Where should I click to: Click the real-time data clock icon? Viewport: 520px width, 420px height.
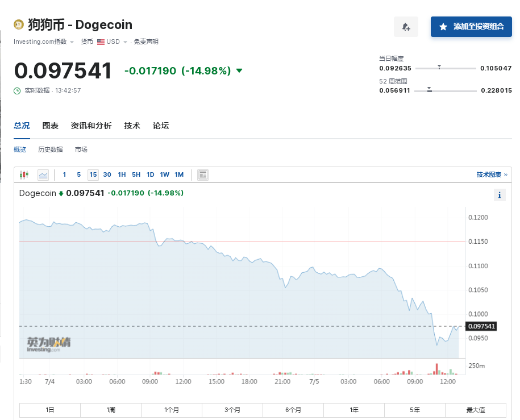pyautogui.click(x=16, y=90)
